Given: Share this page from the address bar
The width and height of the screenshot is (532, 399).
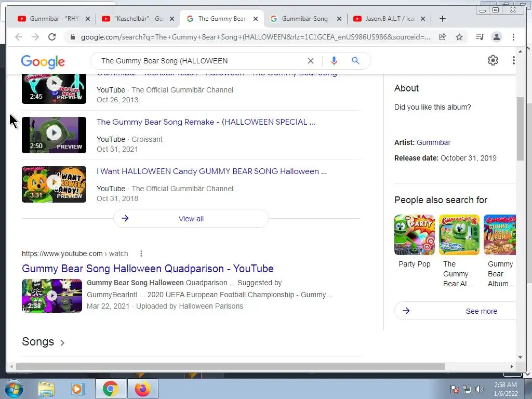Looking at the screenshot, I should 443,37.
